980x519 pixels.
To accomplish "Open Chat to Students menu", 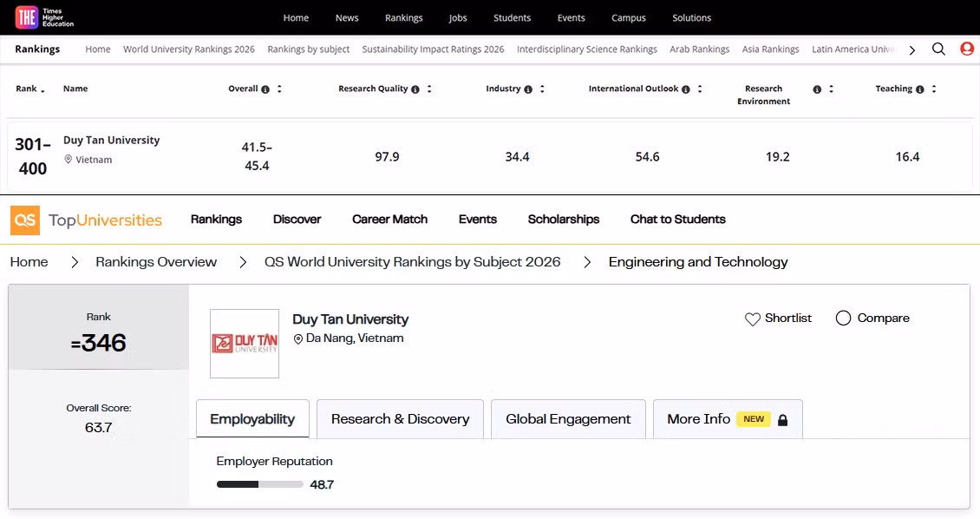I will [677, 220].
